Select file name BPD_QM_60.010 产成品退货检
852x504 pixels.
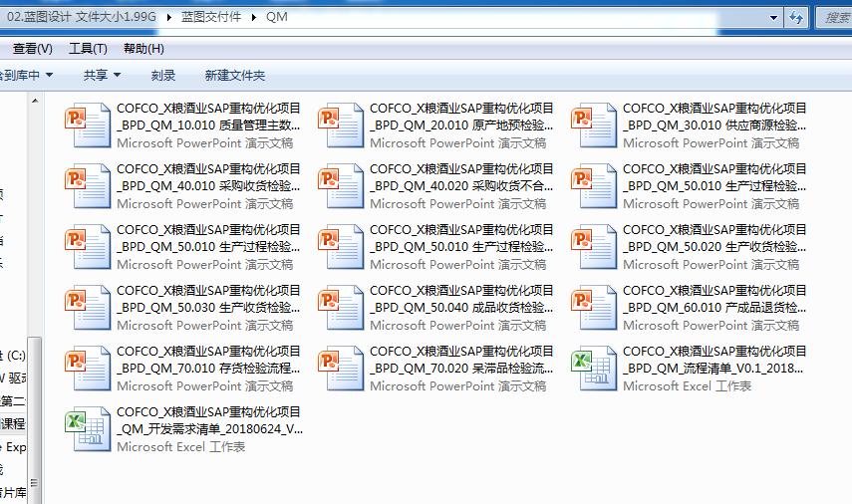point(714,299)
